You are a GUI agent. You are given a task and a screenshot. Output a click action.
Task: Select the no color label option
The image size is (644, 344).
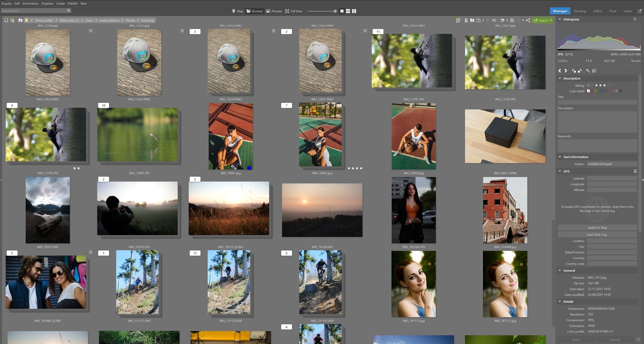(x=589, y=91)
